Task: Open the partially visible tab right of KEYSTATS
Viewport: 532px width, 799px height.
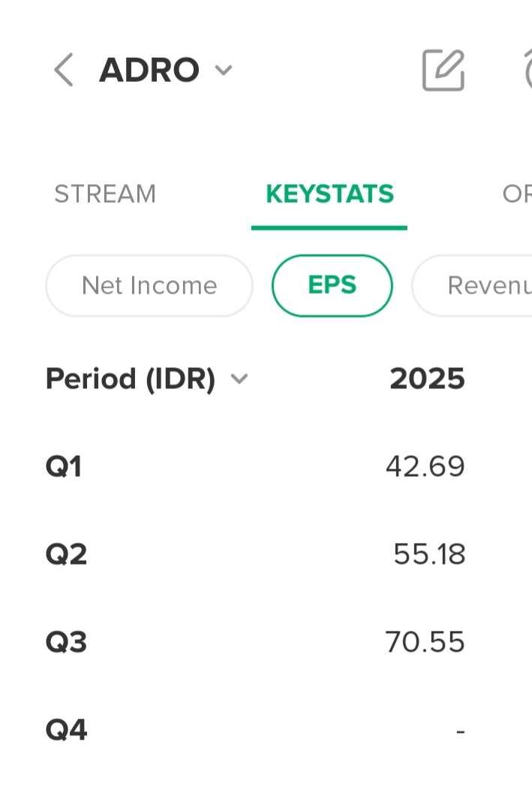Action: click(516, 194)
